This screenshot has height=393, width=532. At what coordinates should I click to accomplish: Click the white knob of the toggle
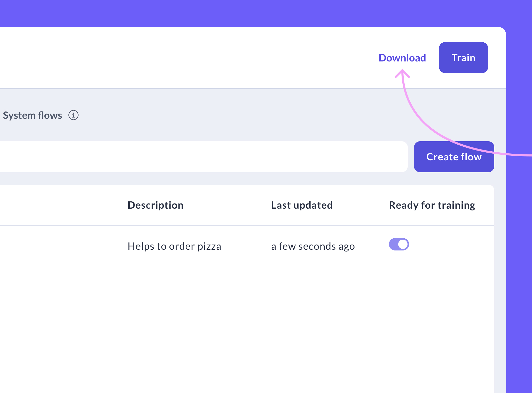pos(403,244)
